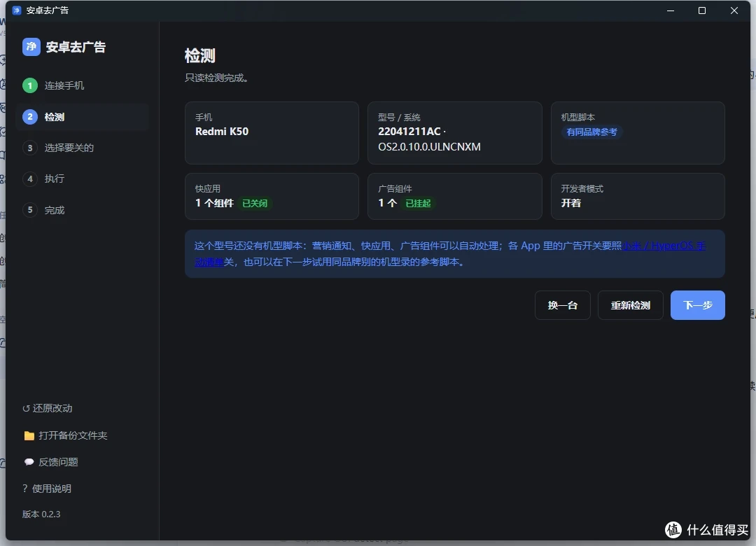Click 还原改动 in the sidebar

tap(48, 409)
